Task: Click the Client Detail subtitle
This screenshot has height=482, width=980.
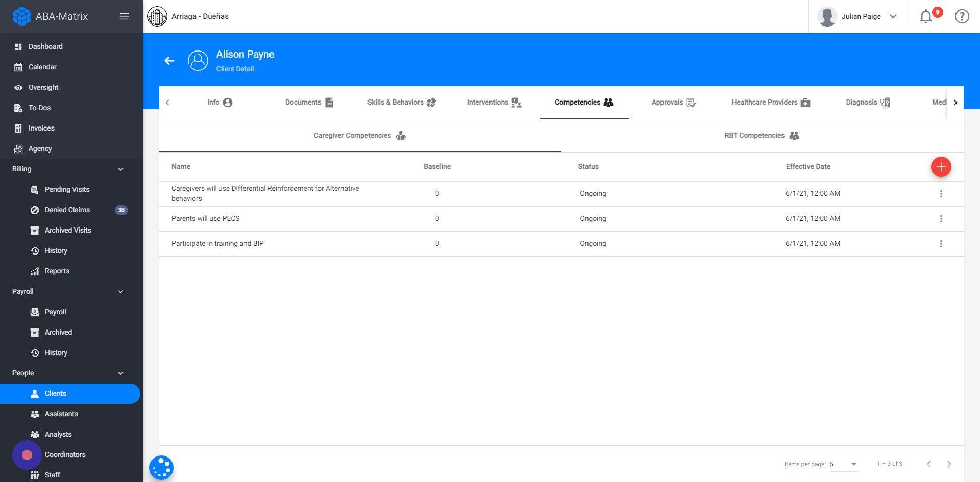Action: coord(235,69)
